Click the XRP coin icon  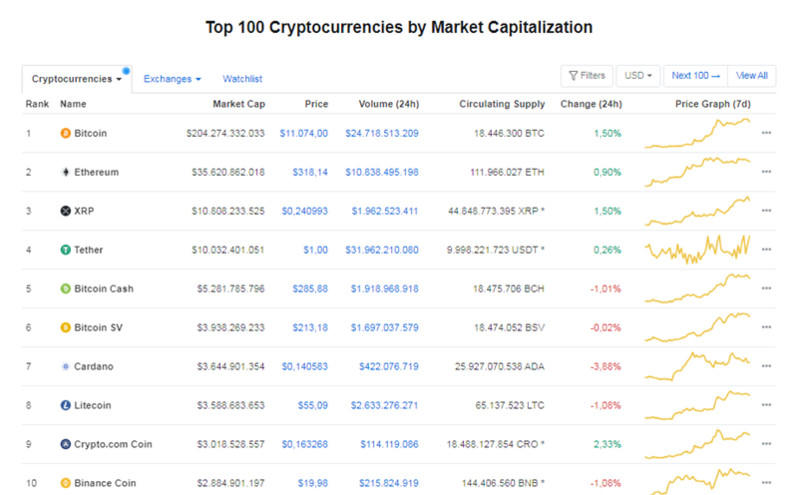coord(66,211)
